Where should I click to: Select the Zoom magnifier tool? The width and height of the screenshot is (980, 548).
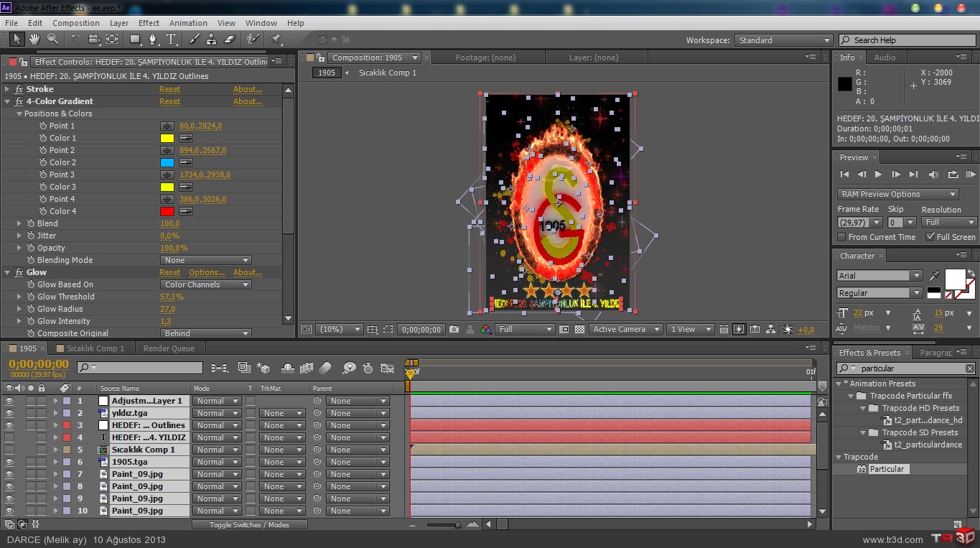53,39
